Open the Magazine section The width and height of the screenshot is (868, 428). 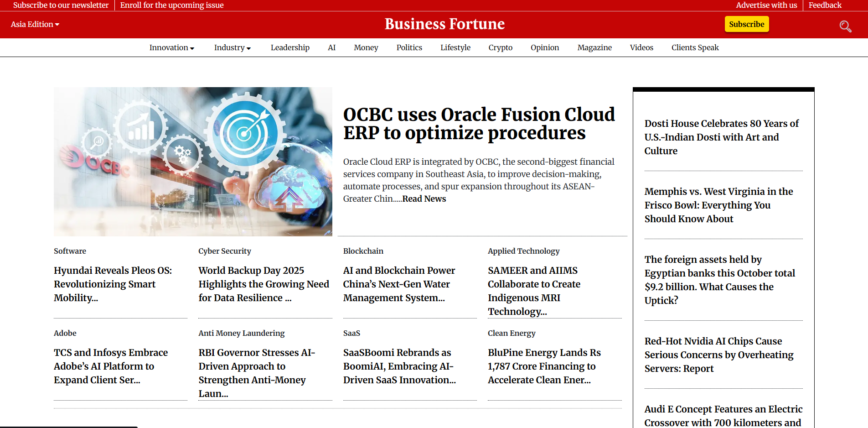[594, 47]
